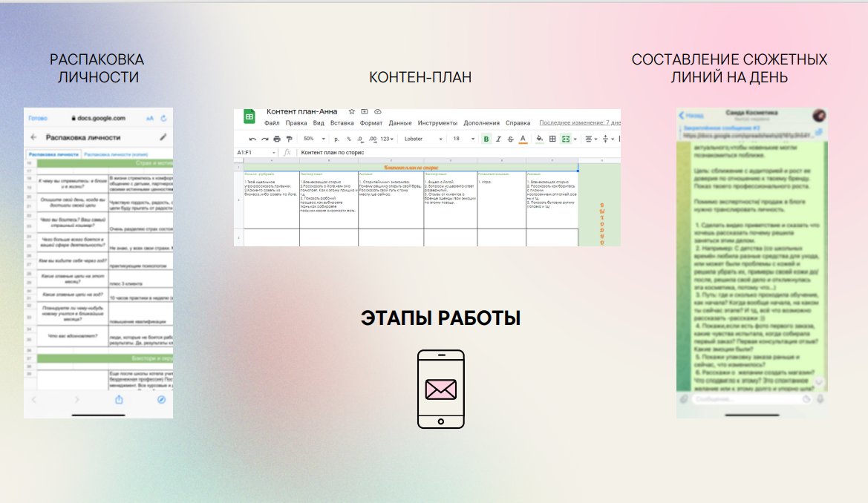
Task: Tap Готово in the mobile browser
Action: [37, 118]
